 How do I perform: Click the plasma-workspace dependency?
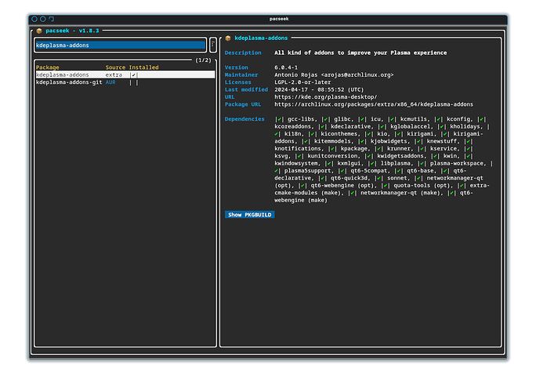457,164
